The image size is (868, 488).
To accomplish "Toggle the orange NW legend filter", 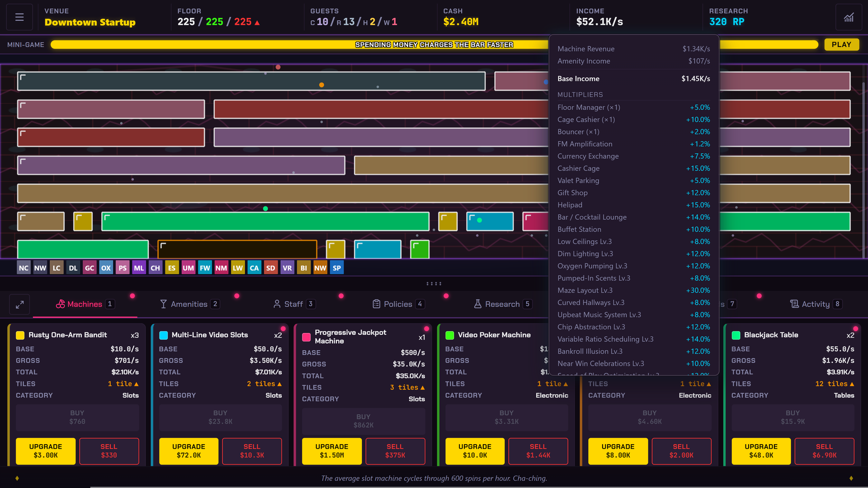I will click(x=320, y=268).
